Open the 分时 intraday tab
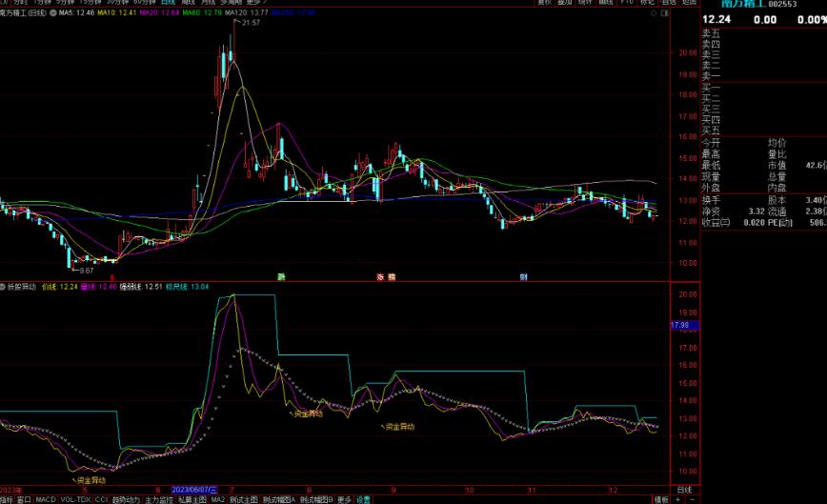The height and width of the screenshot is (504, 827). (20, 2)
